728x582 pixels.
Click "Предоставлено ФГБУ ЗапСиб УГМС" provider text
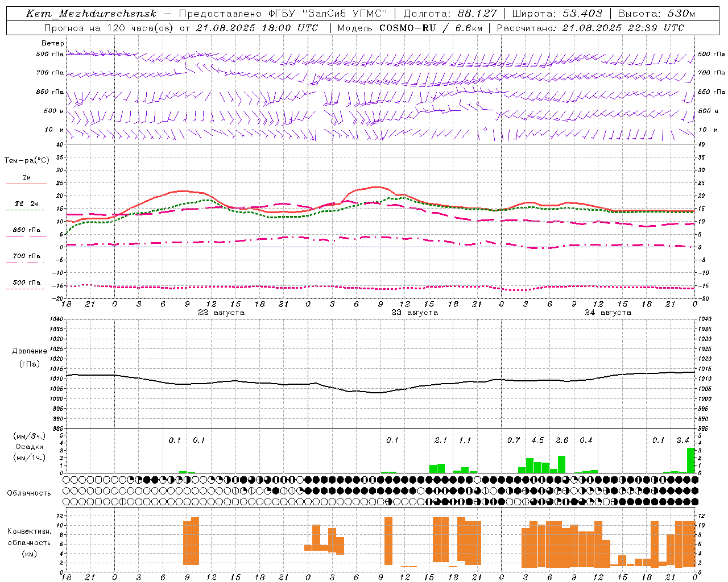pos(283,14)
